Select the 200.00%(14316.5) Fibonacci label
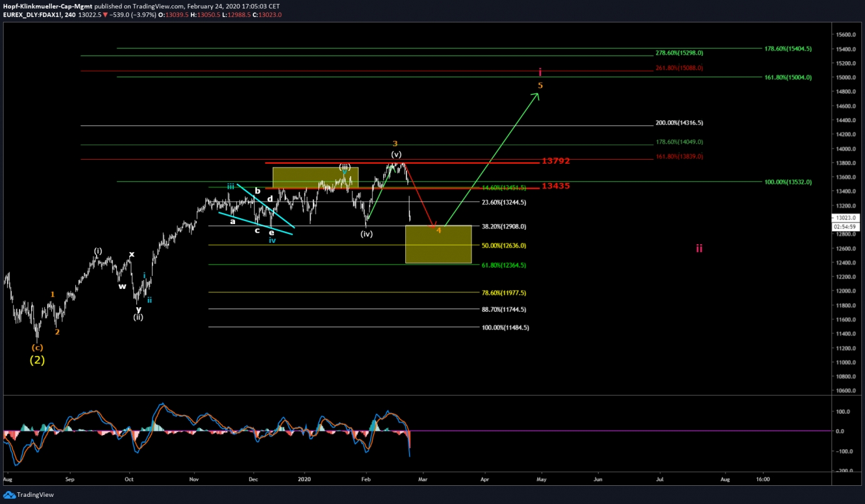This screenshot has height=504, width=865. pos(679,123)
